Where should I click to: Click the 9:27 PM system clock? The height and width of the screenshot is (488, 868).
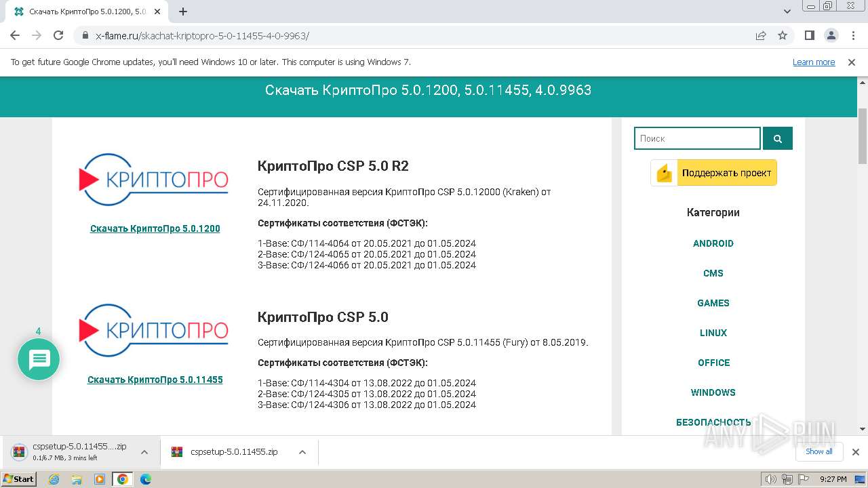click(833, 479)
